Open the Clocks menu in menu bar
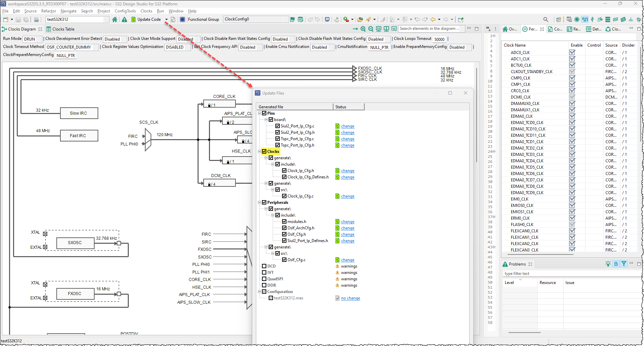 (x=146, y=11)
